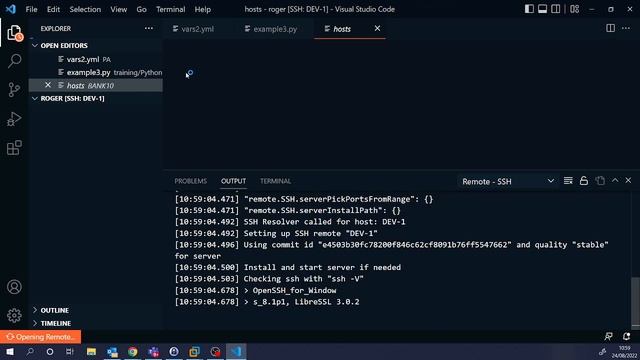Expand the Outline section

[54, 311]
